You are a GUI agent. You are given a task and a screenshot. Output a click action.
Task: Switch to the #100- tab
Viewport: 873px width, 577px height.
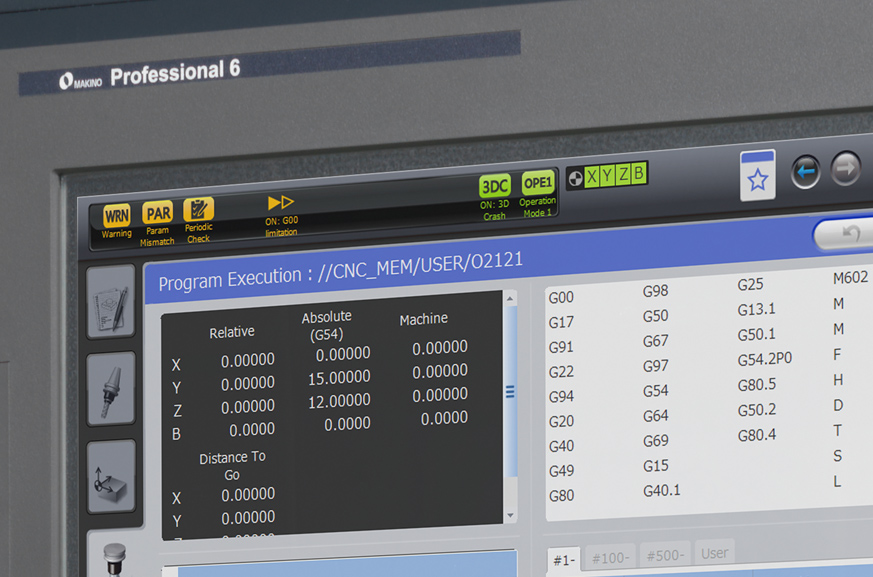click(609, 555)
